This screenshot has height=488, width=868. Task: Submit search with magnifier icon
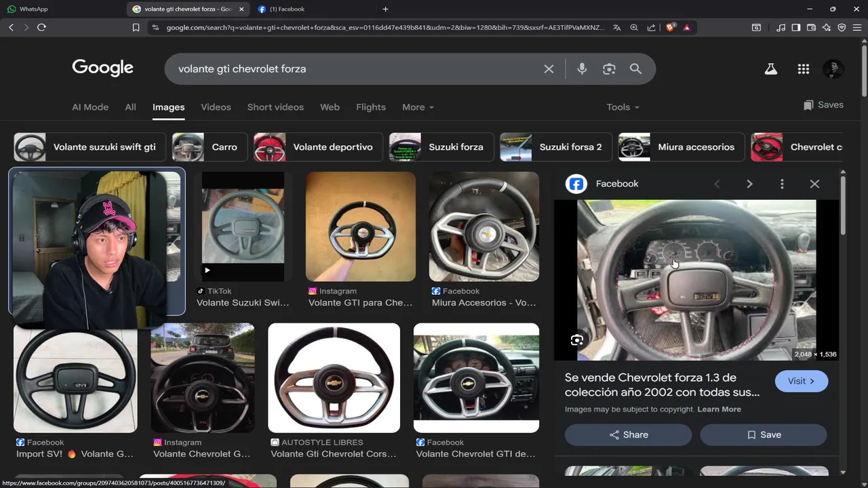635,68
